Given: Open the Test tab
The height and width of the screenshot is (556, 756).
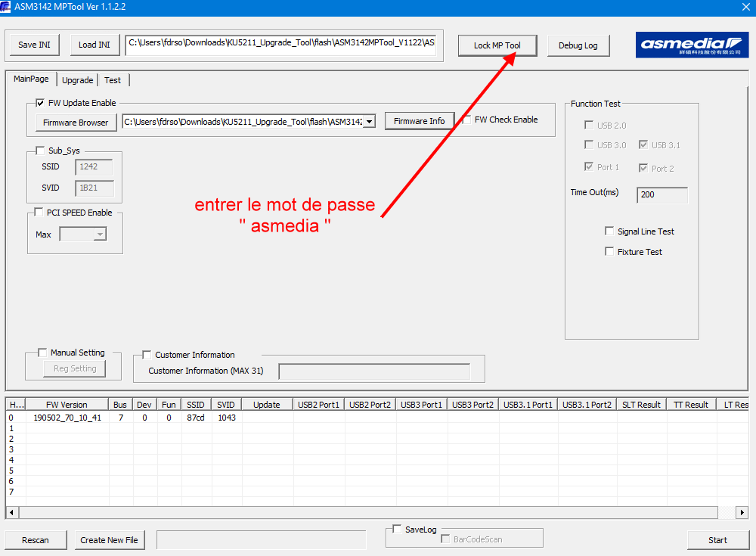Looking at the screenshot, I should pyautogui.click(x=113, y=80).
